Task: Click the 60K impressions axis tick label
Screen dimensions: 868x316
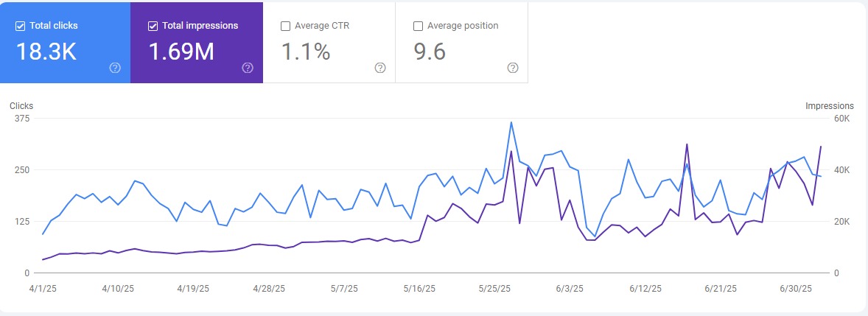Action: 842,119
